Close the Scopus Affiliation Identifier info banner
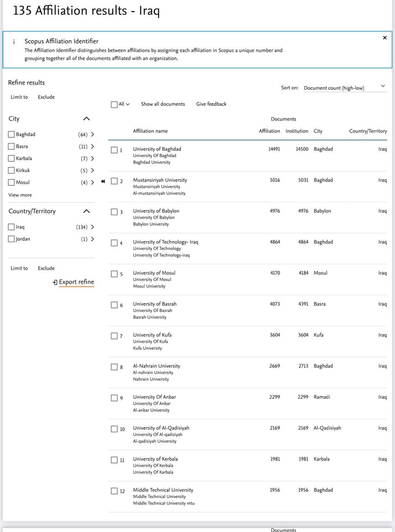 [x=385, y=38]
